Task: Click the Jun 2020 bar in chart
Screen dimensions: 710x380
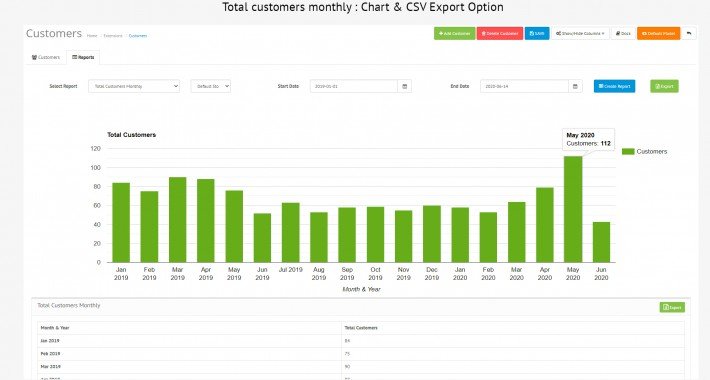Action: click(x=601, y=242)
